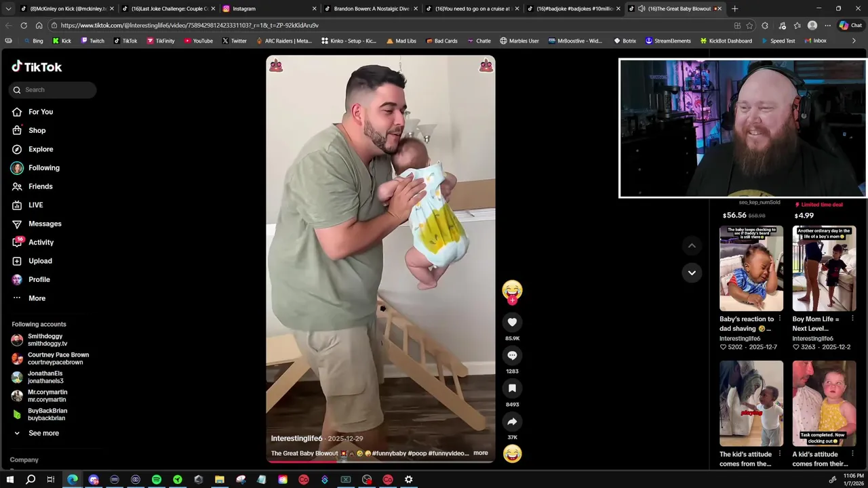868x488 pixels.
Task: Switch to Brandon Bowen tab
Action: pyautogui.click(x=371, y=9)
